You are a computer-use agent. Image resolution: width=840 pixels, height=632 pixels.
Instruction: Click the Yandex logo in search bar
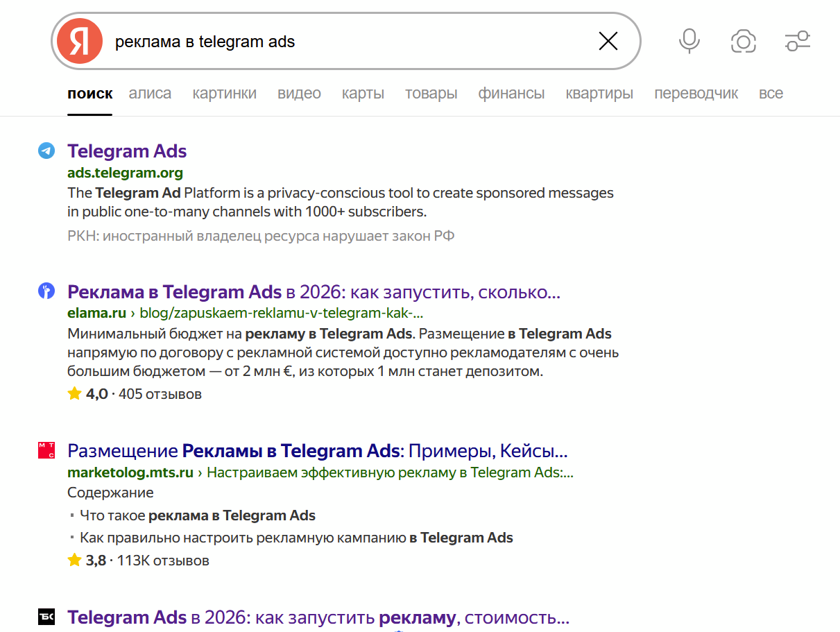(x=79, y=42)
